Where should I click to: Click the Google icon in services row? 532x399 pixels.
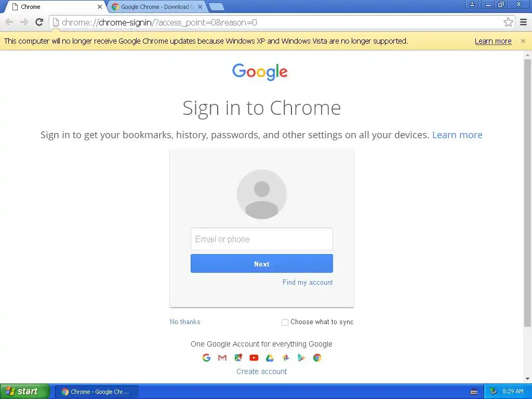point(206,357)
